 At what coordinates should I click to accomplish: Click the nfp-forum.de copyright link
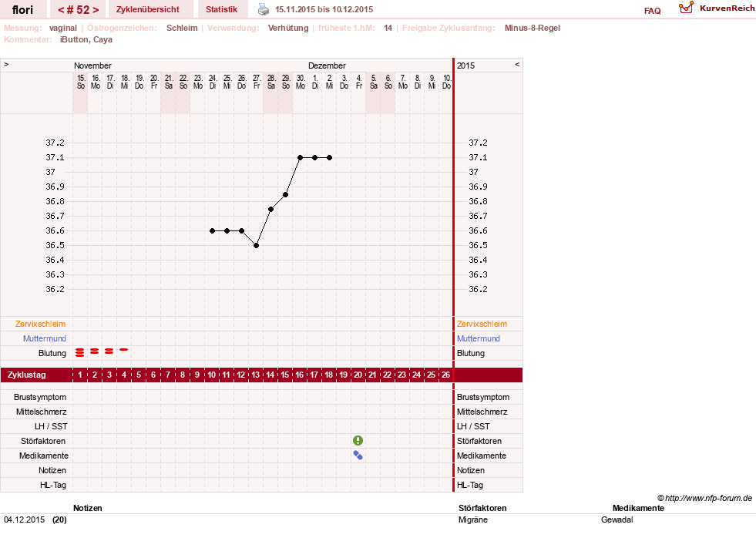[705, 498]
